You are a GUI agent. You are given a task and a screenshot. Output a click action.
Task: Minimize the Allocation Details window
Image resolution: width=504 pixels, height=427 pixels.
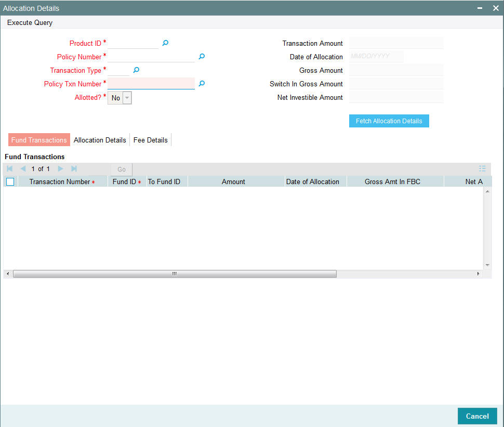click(x=480, y=8)
